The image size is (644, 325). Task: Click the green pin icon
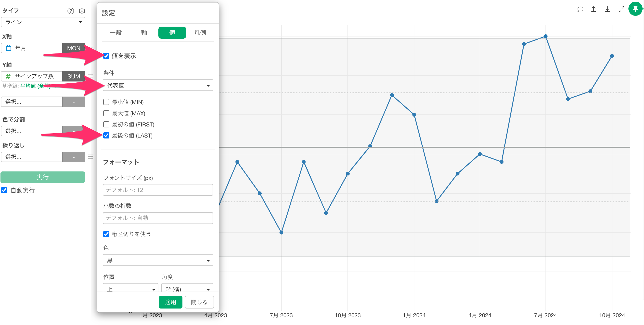coord(635,9)
